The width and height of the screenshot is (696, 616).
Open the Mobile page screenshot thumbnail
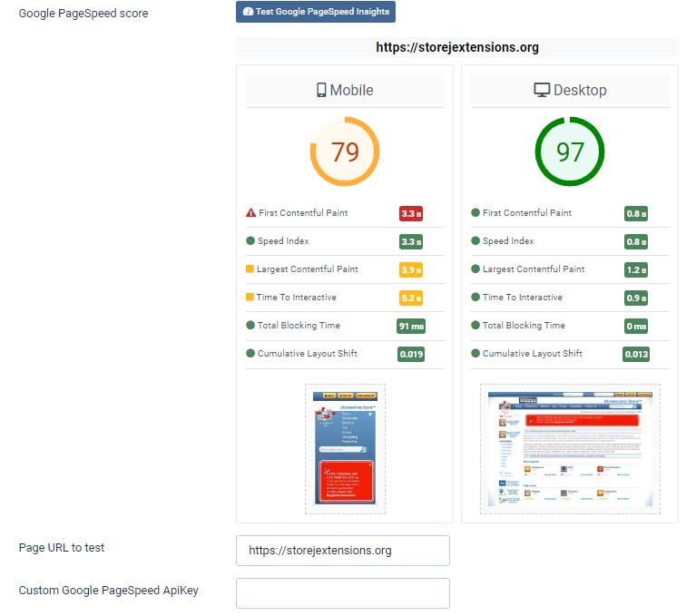345,449
